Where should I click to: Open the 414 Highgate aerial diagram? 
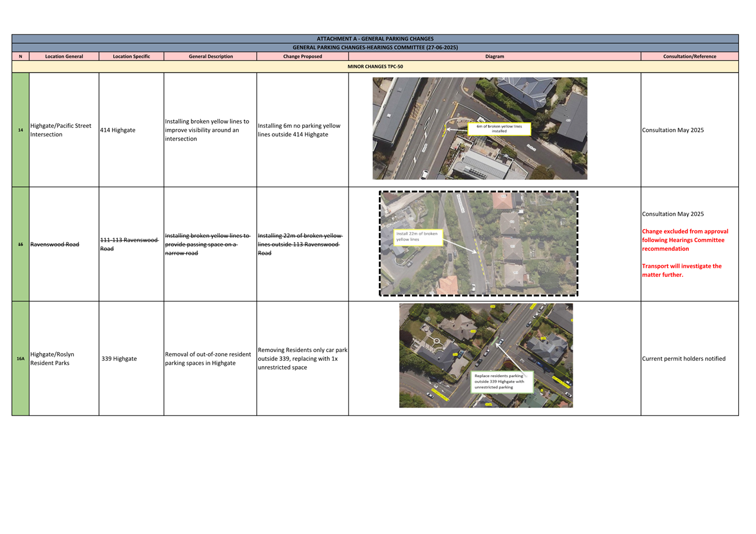click(480, 128)
